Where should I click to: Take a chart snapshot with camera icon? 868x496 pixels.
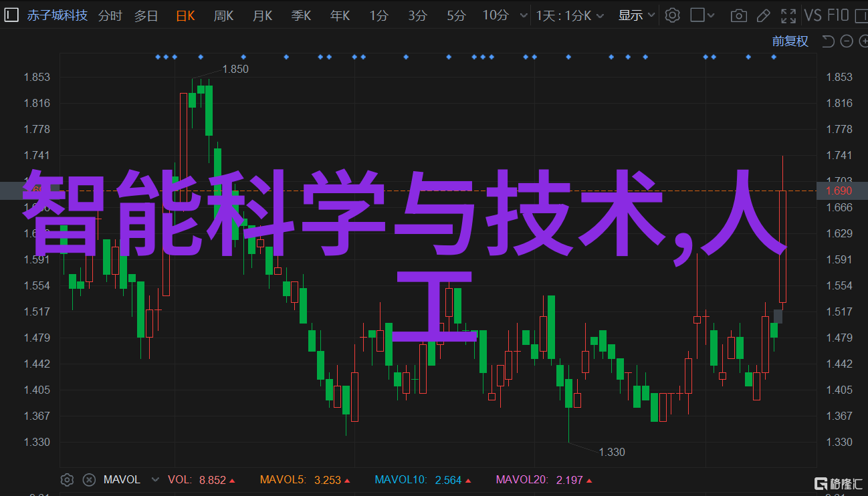pyautogui.click(x=738, y=15)
